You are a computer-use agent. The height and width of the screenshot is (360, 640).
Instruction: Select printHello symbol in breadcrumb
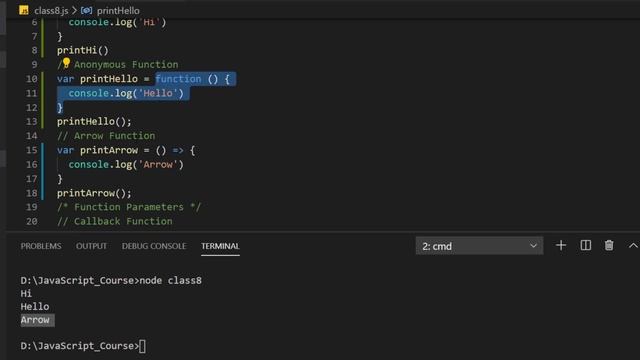coord(118,11)
